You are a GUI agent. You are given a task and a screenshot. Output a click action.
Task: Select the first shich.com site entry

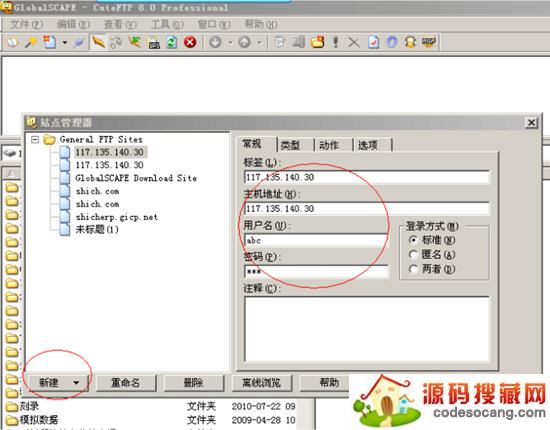click(98, 191)
